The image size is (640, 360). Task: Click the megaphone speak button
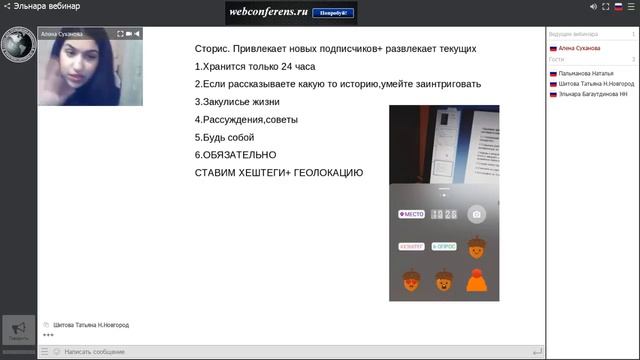point(18,330)
